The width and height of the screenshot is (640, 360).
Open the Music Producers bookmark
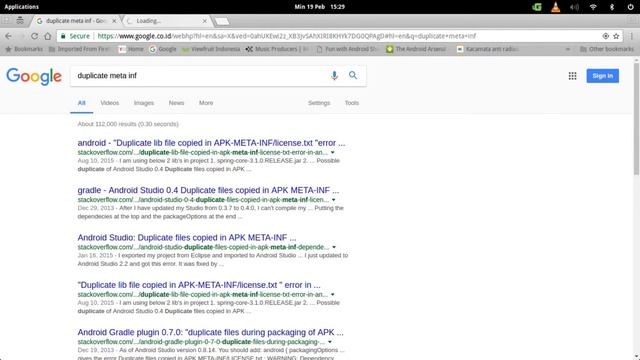(277, 49)
